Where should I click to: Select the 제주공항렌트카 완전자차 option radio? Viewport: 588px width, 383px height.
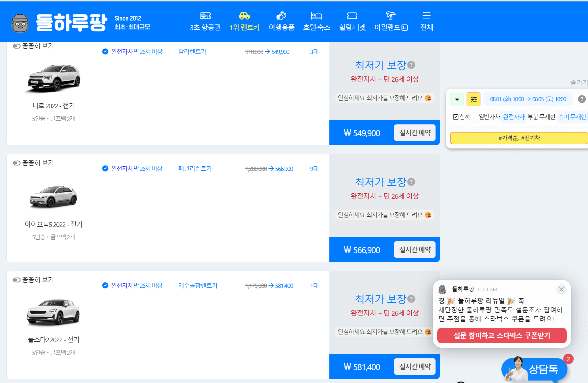105,286
